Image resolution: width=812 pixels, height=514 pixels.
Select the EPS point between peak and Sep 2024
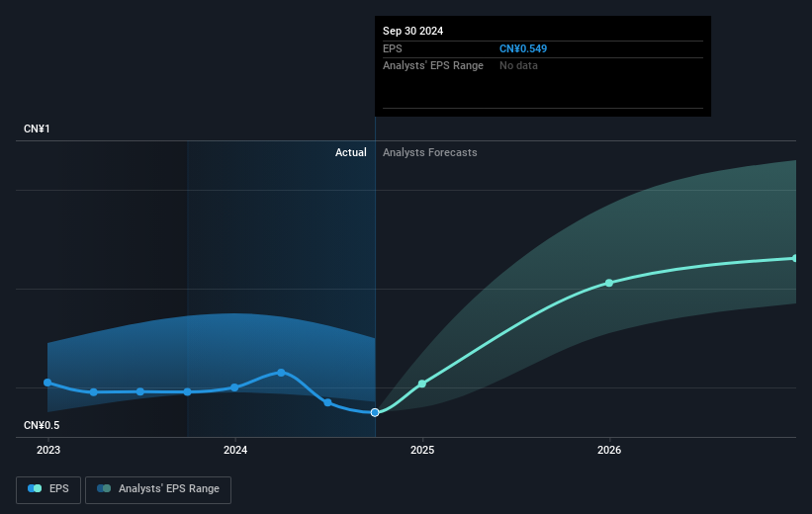pyautogui.click(x=327, y=402)
